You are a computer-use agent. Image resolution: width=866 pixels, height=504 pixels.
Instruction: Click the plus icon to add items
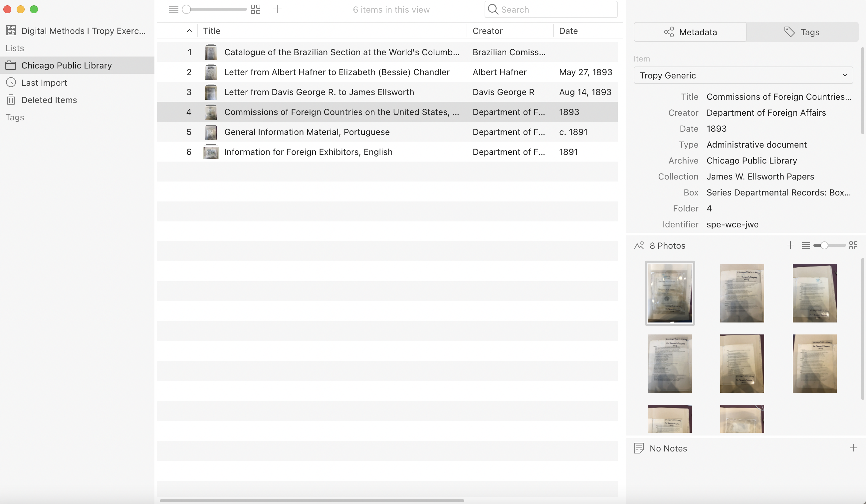[277, 9]
